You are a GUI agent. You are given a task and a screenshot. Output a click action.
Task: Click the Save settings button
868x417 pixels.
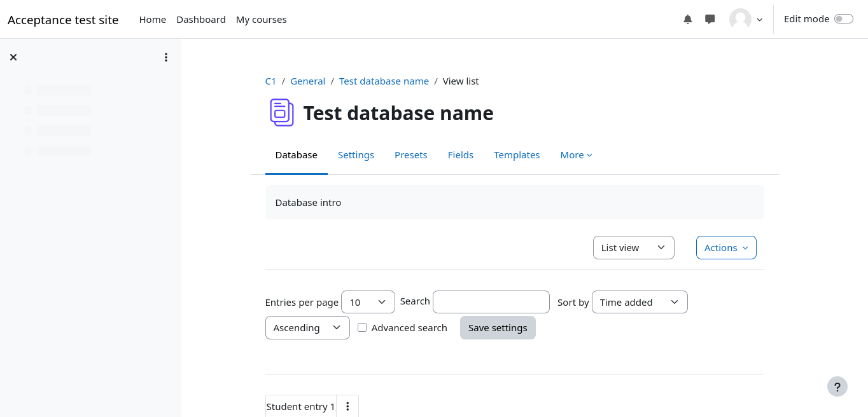[x=498, y=327]
